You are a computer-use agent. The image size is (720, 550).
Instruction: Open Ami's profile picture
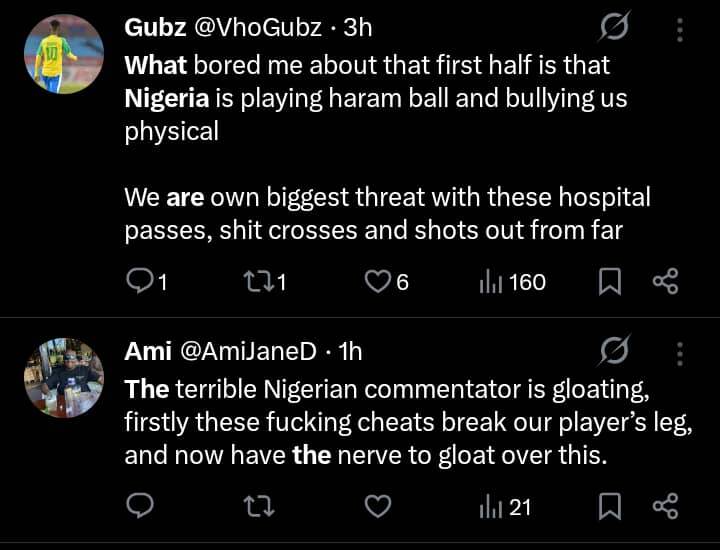[x=63, y=377]
